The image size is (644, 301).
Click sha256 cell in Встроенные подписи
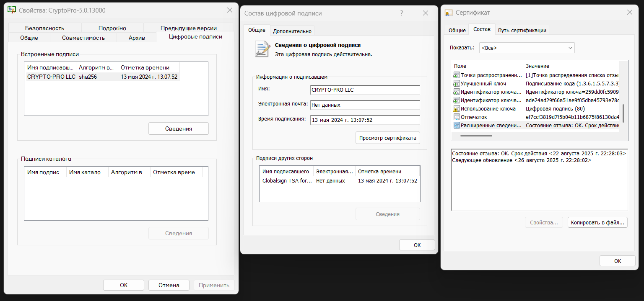click(88, 77)
